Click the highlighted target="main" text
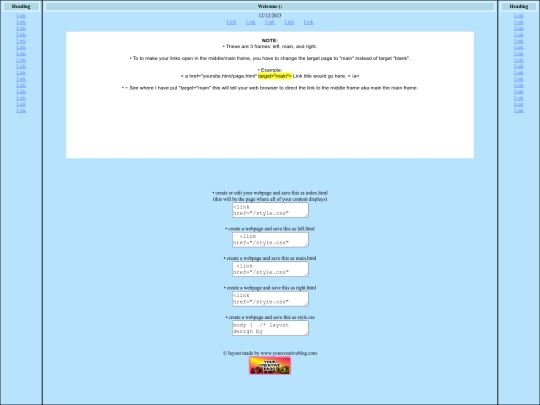The width and height of the screenshot is (540, 405). click(x=275, y=76)
